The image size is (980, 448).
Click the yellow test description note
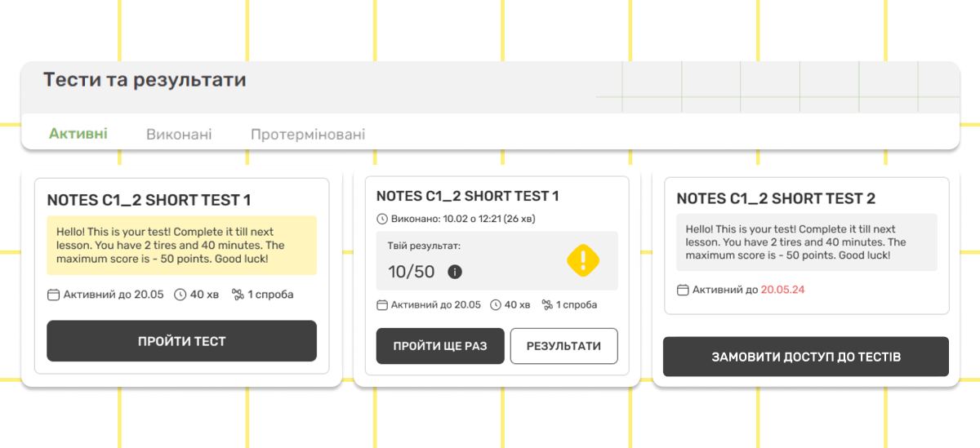coord(181,246)
